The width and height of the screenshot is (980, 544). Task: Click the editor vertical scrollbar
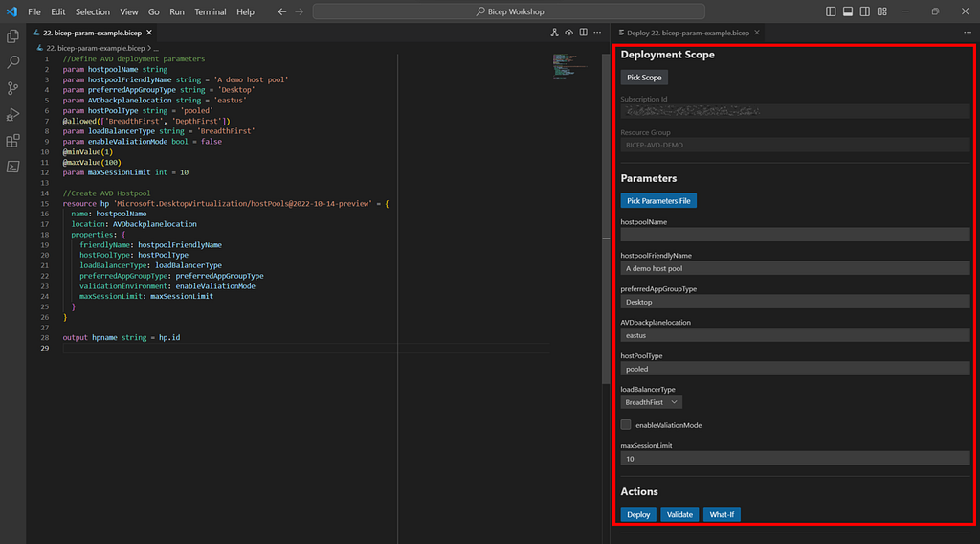(606, 219)
